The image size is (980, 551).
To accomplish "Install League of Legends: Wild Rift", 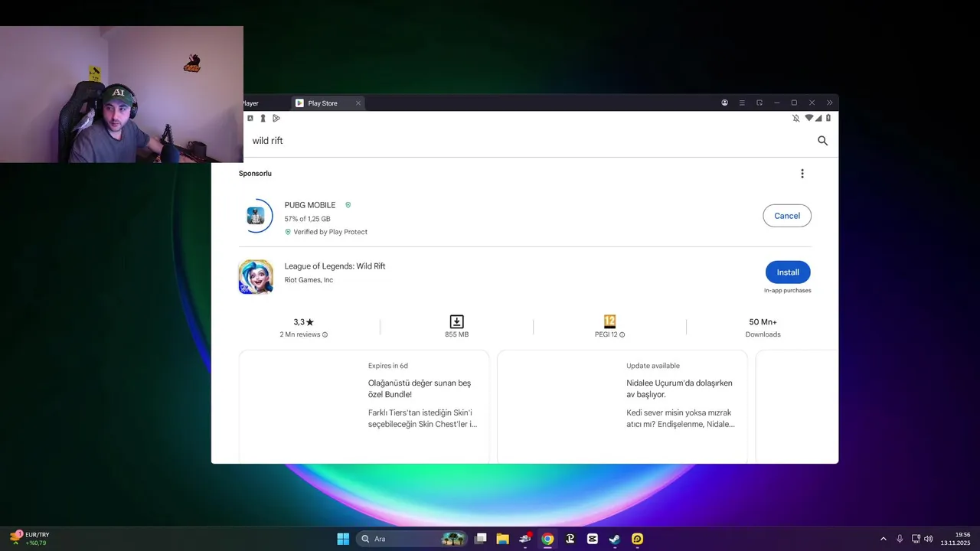I will pyautogui.click(x=788, y=272).
